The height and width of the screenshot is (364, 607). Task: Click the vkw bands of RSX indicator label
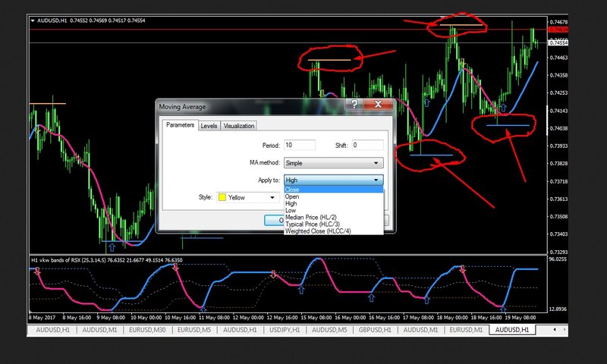(107, 260)
